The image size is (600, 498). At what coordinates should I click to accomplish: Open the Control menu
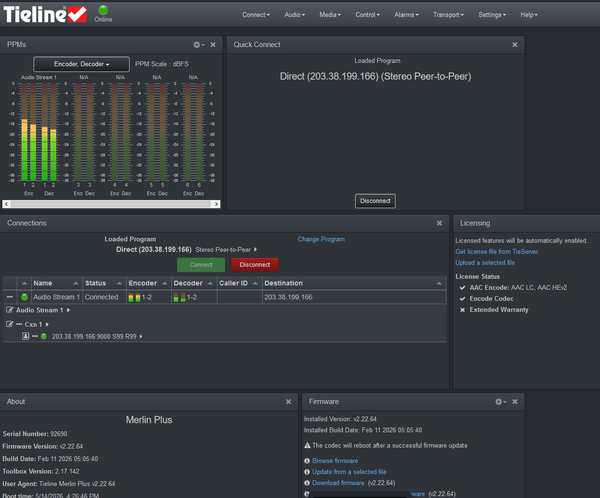367,15
